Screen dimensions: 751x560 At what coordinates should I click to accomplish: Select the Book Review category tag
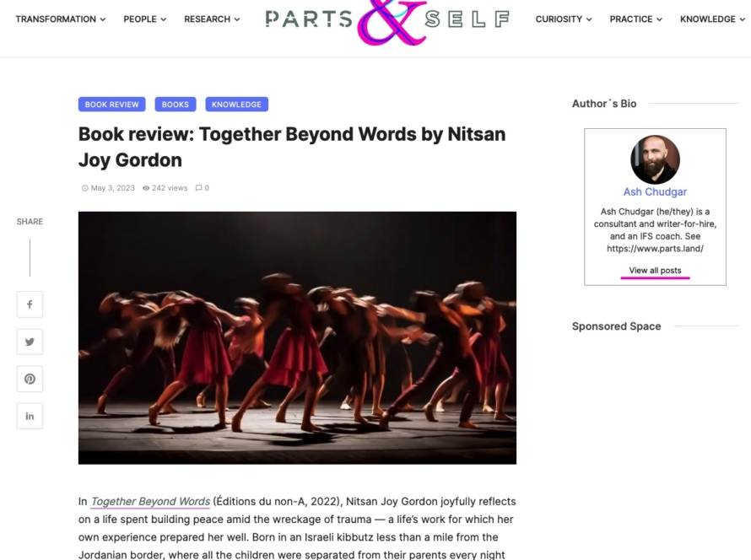point(112,105)
